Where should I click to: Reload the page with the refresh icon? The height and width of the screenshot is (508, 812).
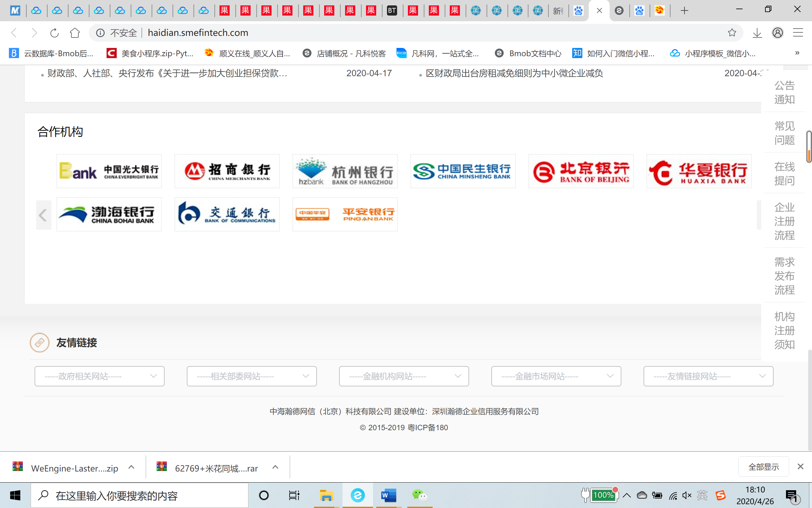(x=54, y=33)
